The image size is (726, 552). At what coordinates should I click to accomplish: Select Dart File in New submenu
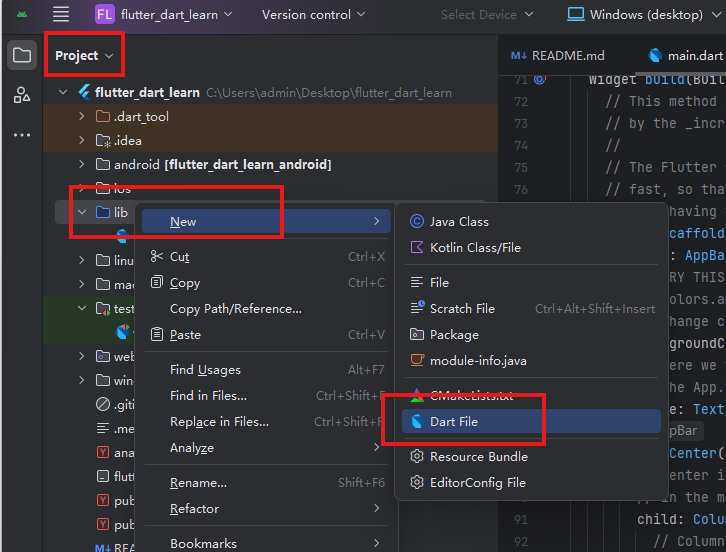[x=531, y=421]
